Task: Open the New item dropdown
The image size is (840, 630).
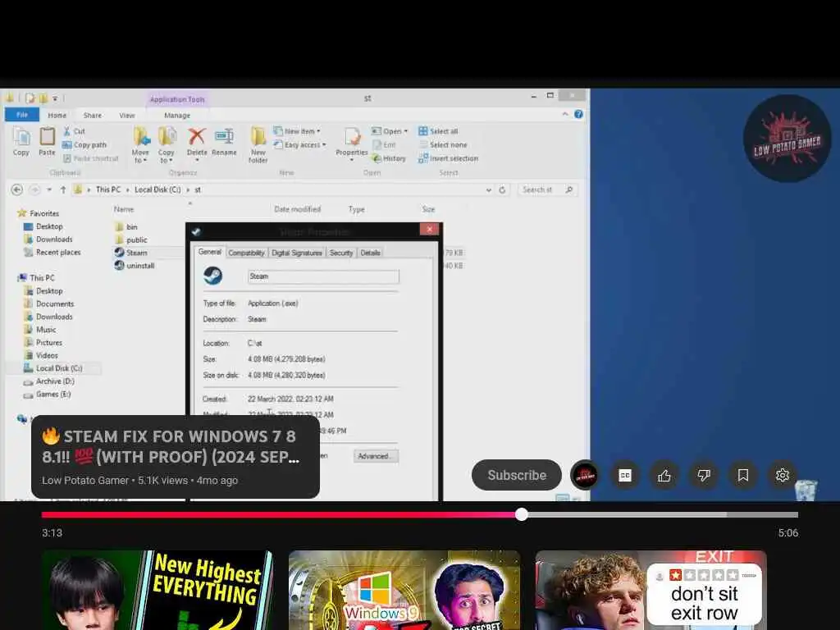Action: pos(297,131)
